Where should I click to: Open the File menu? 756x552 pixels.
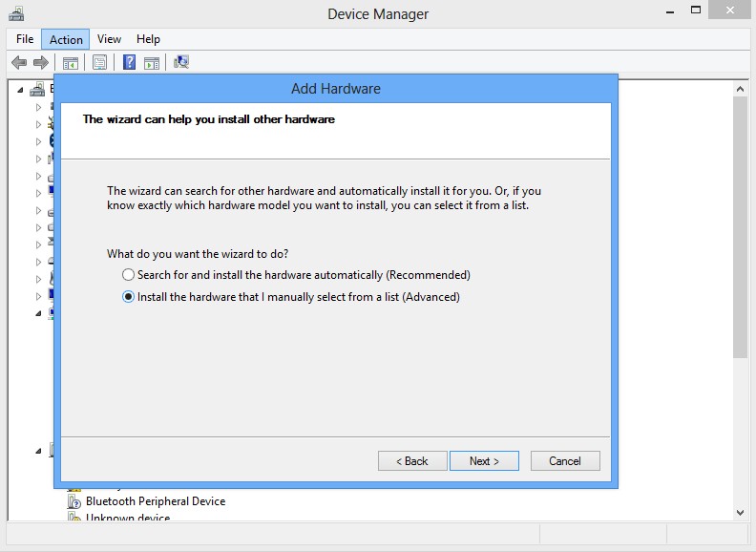[x=25, y=39]
